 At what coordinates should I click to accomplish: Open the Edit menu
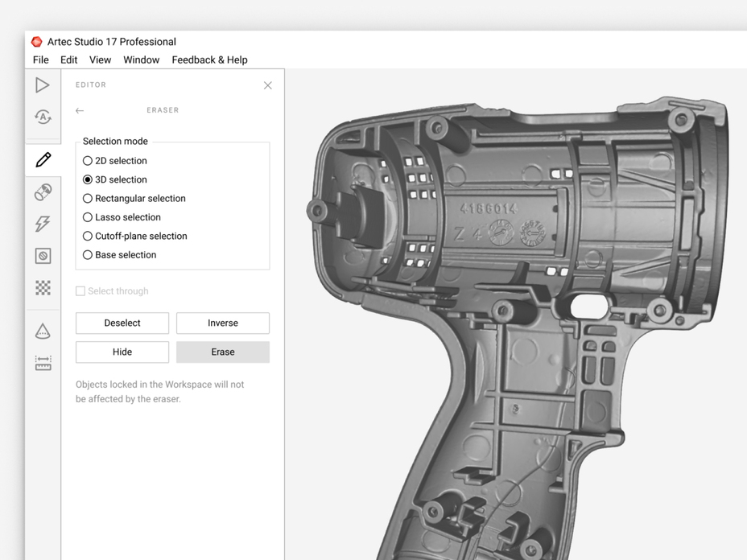(68, 60)
